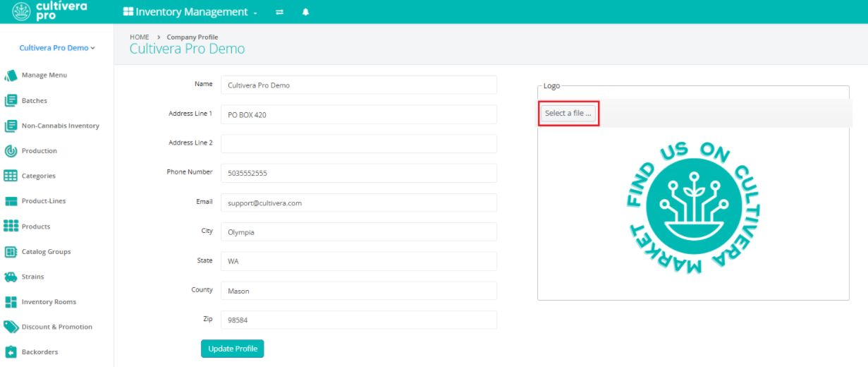
Task: Open Product-Lines
Action: coord(44,201)
